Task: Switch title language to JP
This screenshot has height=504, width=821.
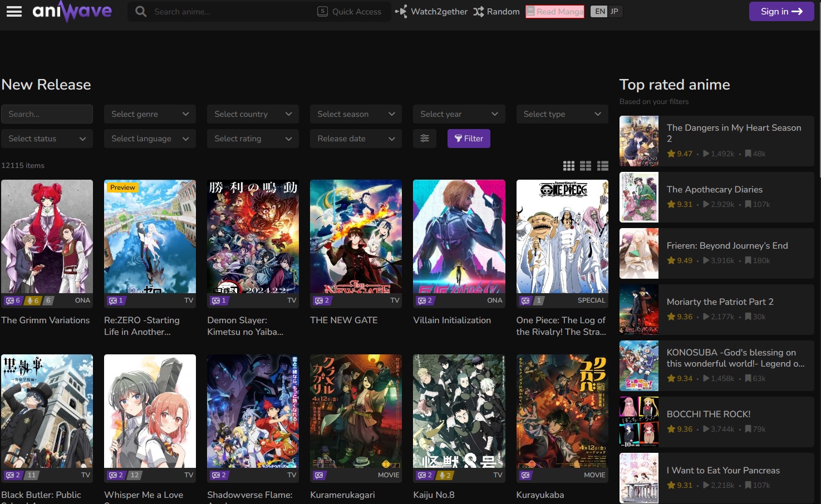Action: click(x=614, y=11)
